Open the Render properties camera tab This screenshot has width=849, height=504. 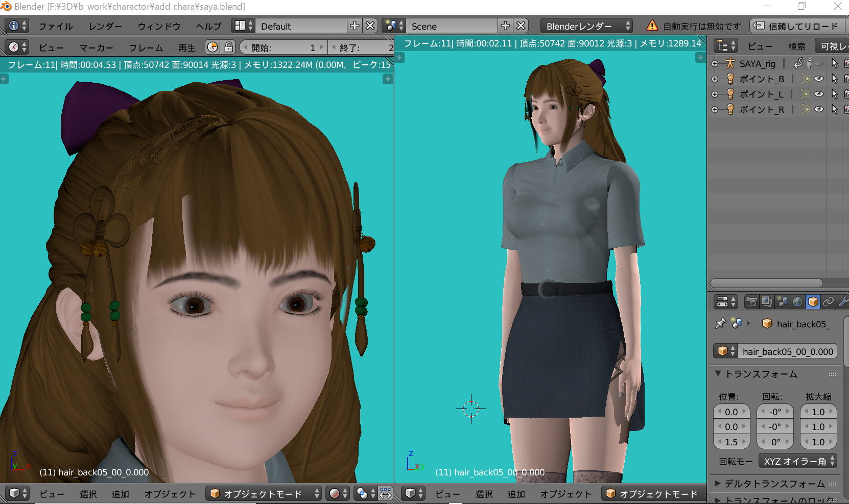[751, 302]
